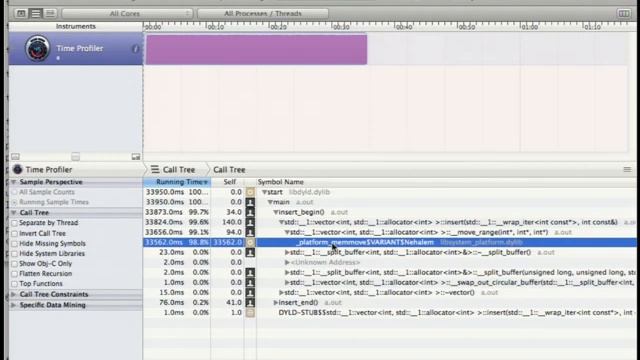Sort by the Symbol Name column header
The image size is (640, 360).
pyautogui.click(x=280, y=182)
